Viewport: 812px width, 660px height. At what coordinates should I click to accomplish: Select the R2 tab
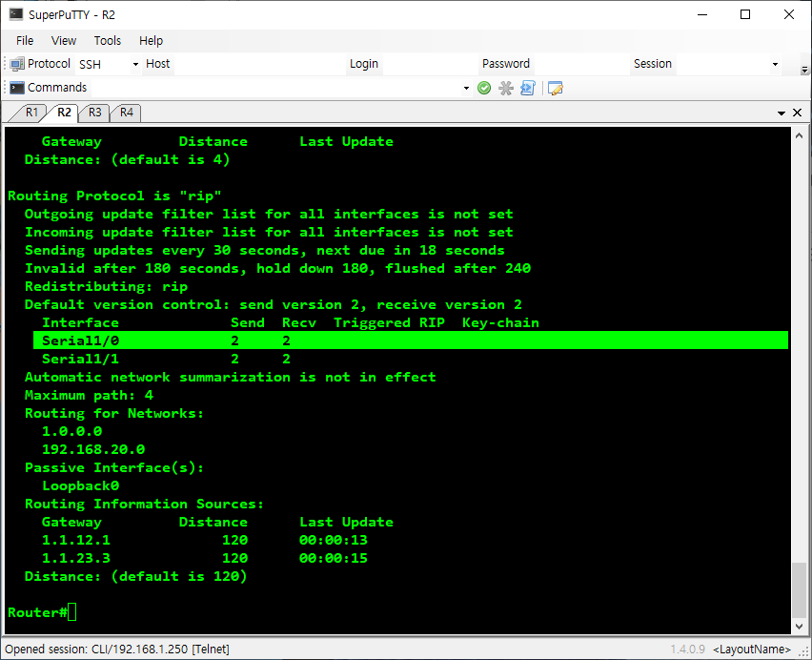(64, 113)
